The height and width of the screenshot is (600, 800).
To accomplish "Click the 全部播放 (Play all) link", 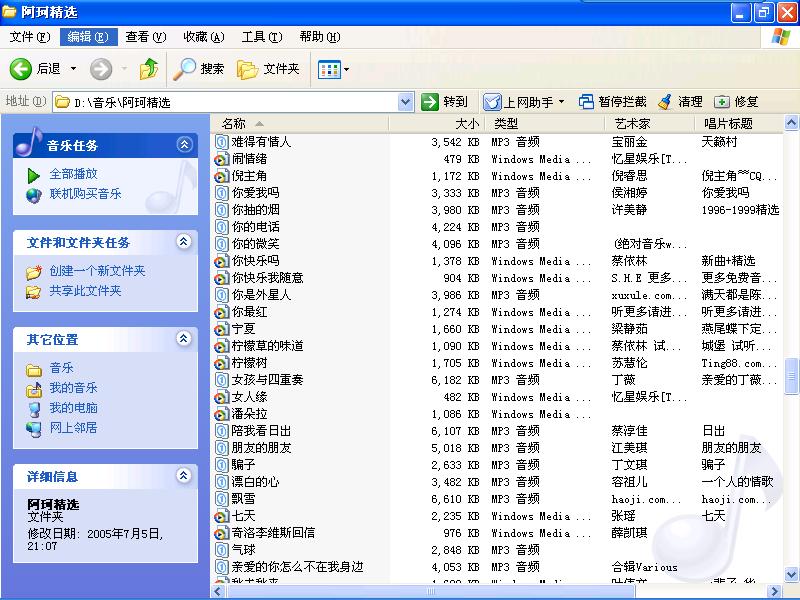I will (x=73, y=174).
